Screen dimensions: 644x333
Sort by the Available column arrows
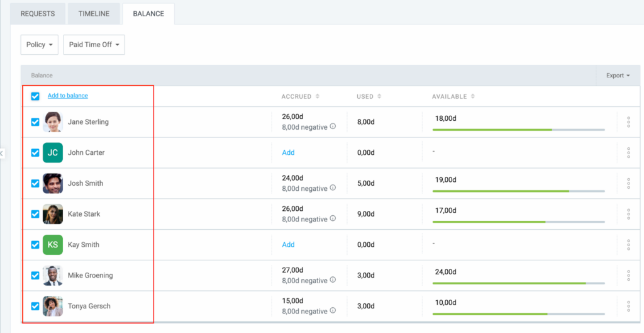pos(472,96)
